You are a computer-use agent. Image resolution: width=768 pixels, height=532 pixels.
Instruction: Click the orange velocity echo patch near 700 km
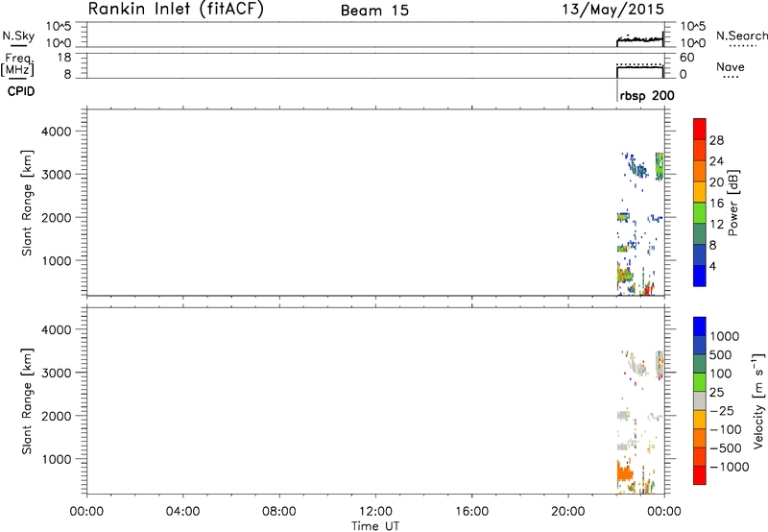(x=625, y=474)
